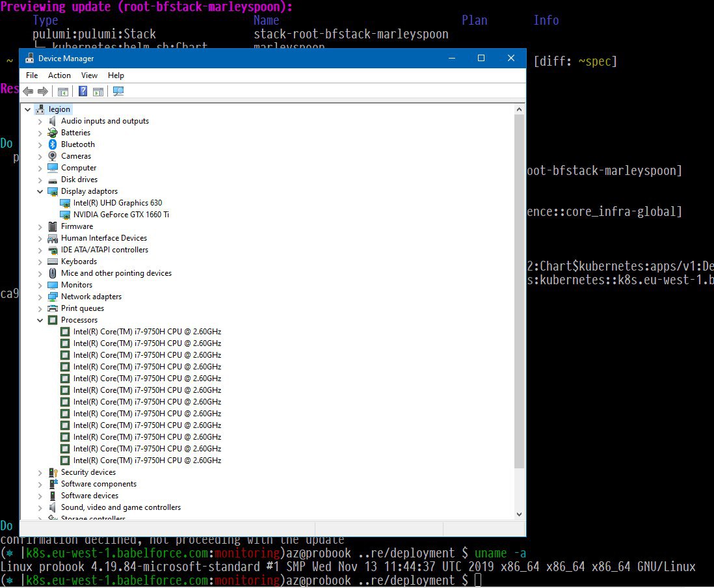Click the battery icon beside Batteries
Screen dimensions: 714x588
(53, 133)
